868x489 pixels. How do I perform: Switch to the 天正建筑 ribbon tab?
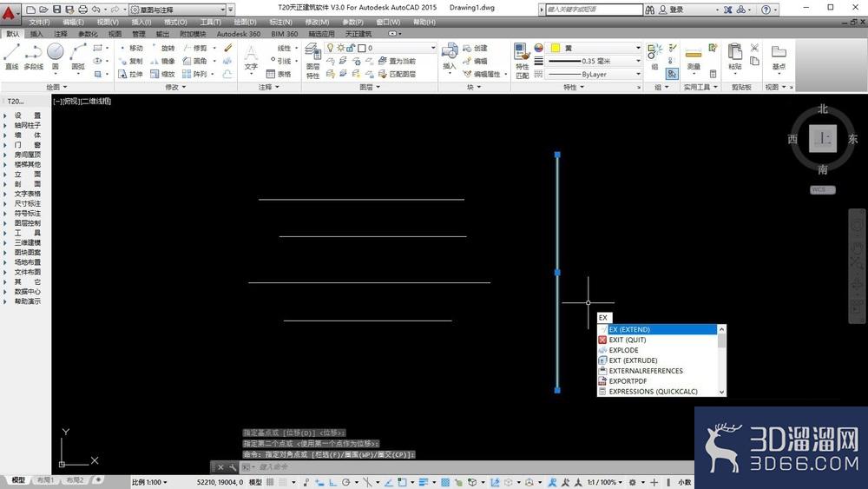[358, 34]
